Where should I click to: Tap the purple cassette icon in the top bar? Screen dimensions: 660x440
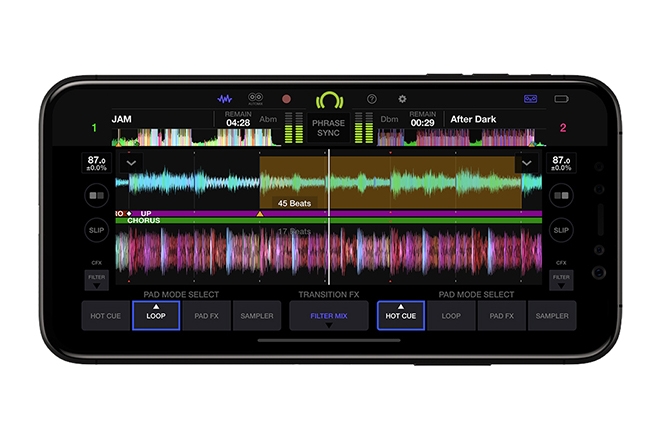530,99
